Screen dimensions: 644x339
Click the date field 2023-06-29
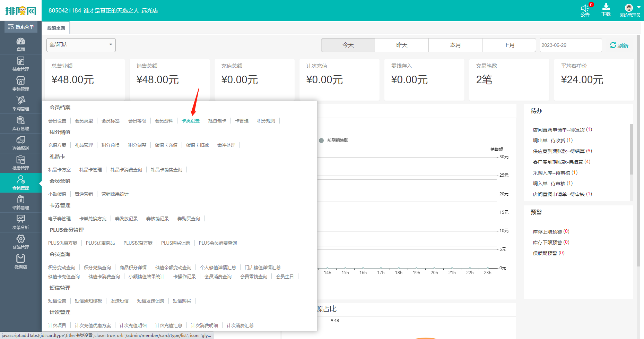point(571,45)
